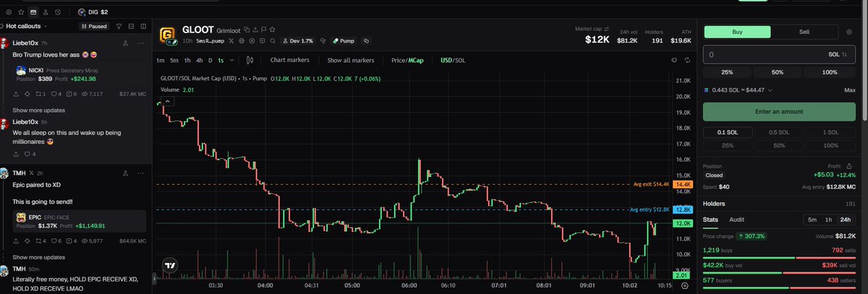The width and height of the screenshot is (868, 294).
Task: Select the 0.1 SOL quick buy preset
Action: tap(728, 132)
